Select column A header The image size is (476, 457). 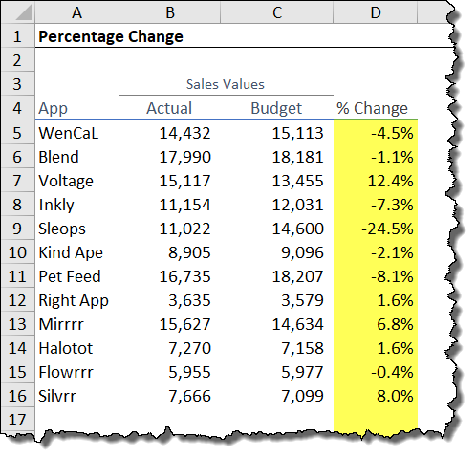tap(76, 12)
